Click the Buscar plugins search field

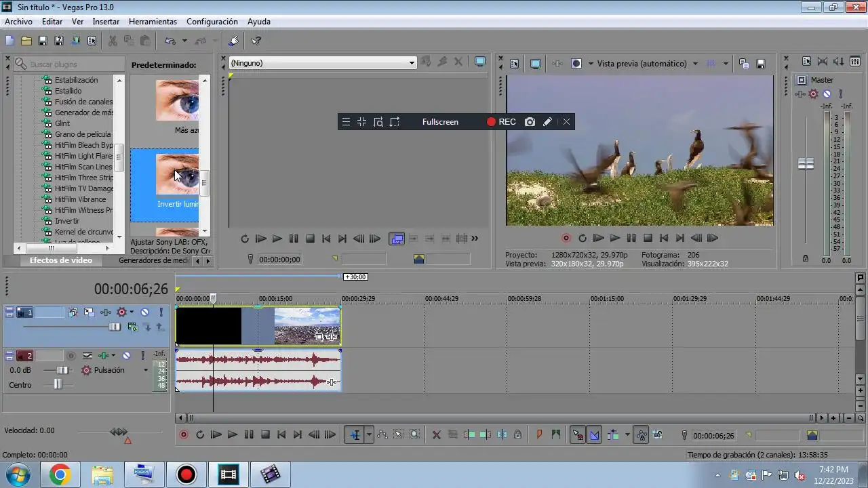[69, 64]
